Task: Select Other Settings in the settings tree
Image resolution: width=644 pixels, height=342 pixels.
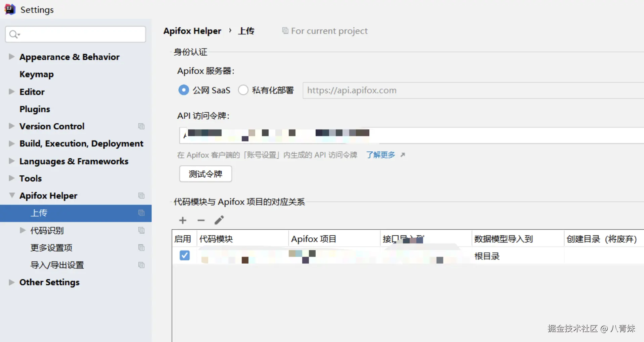Action: coord(49,282)
